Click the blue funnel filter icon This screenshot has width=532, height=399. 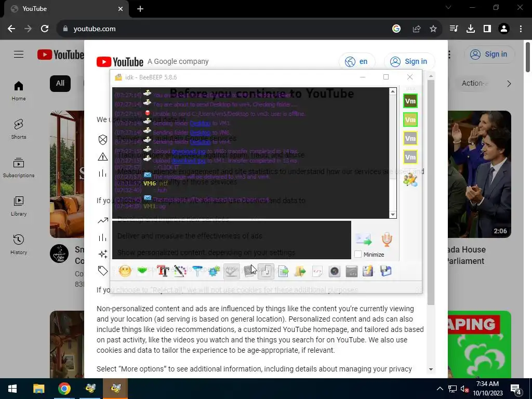pos(197,271)
